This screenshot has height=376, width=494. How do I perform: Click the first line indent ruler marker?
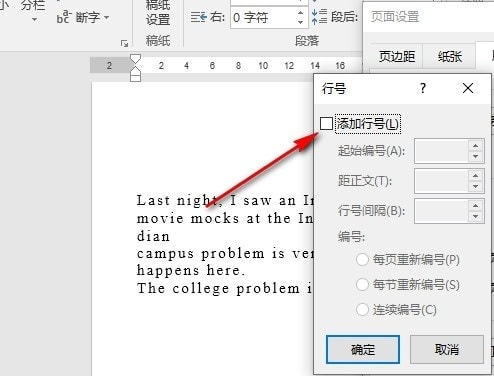pyautogui.click(x=135, y=59)
